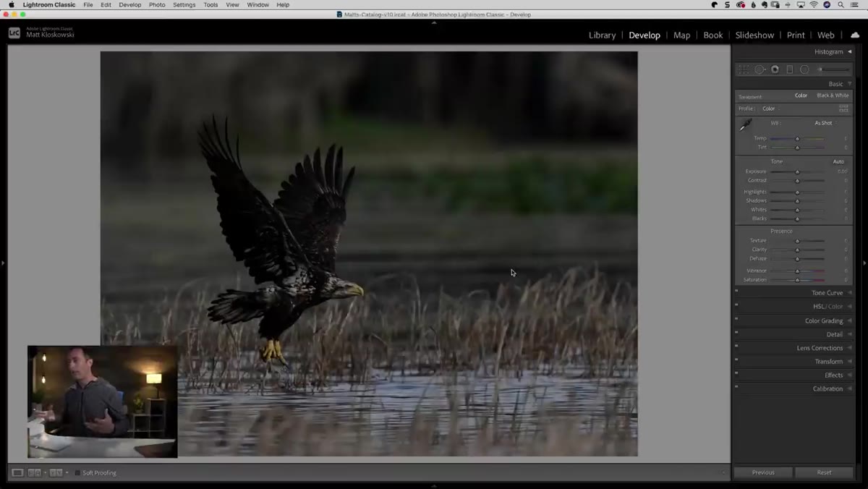The height and width of the screenshot is (489, 868).
Task: Toggle the Color Grading panel switch
Action: tap(736, 318)
